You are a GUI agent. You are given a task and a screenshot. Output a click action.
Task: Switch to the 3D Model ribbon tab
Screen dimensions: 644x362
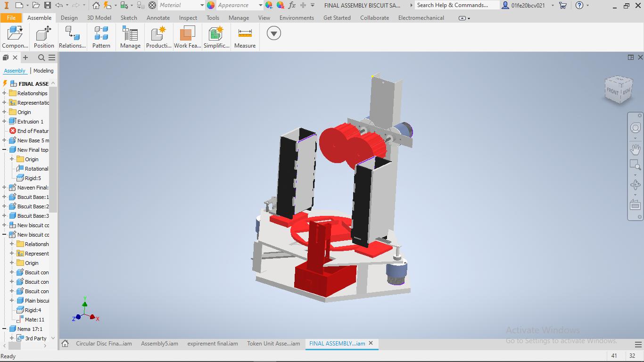(x=99, y=18)
